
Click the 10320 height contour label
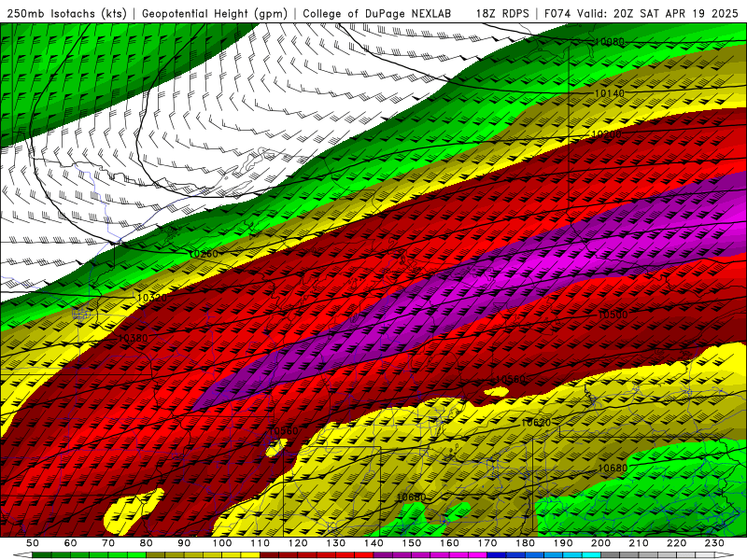point(152,298)
